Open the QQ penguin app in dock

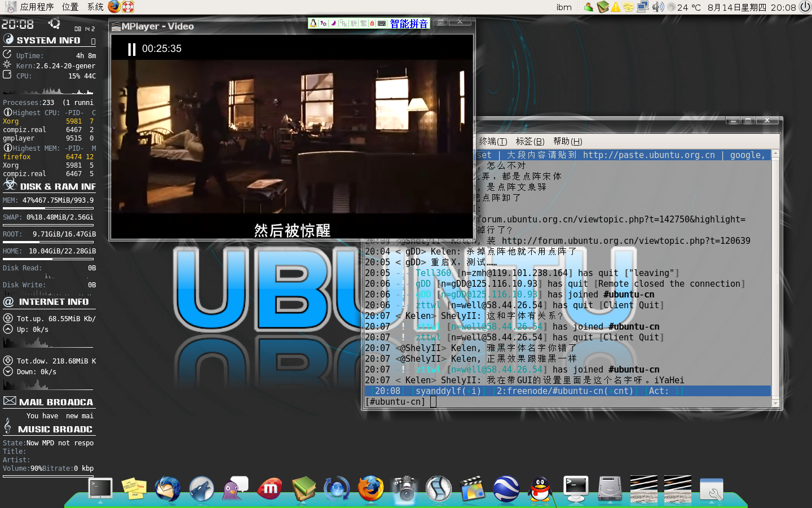click(541, 489)
